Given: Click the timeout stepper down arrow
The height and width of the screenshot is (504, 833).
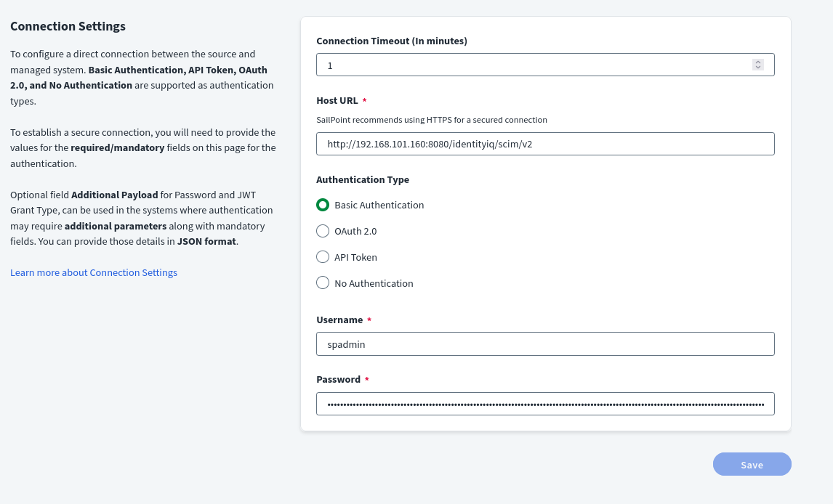Looking at the screenshot, I should tap(758, 68).
